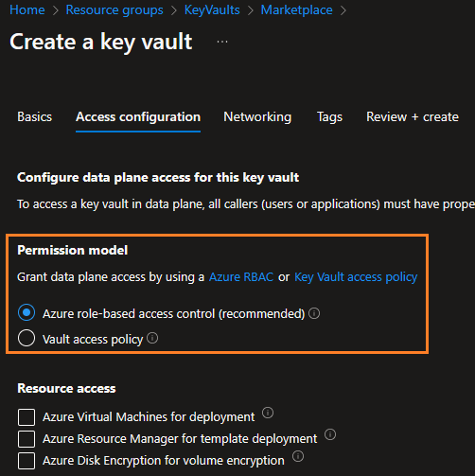The image size is (475, 476).
Task: Select Azure role-based access control radio button
Action: [x=26, y=312]
